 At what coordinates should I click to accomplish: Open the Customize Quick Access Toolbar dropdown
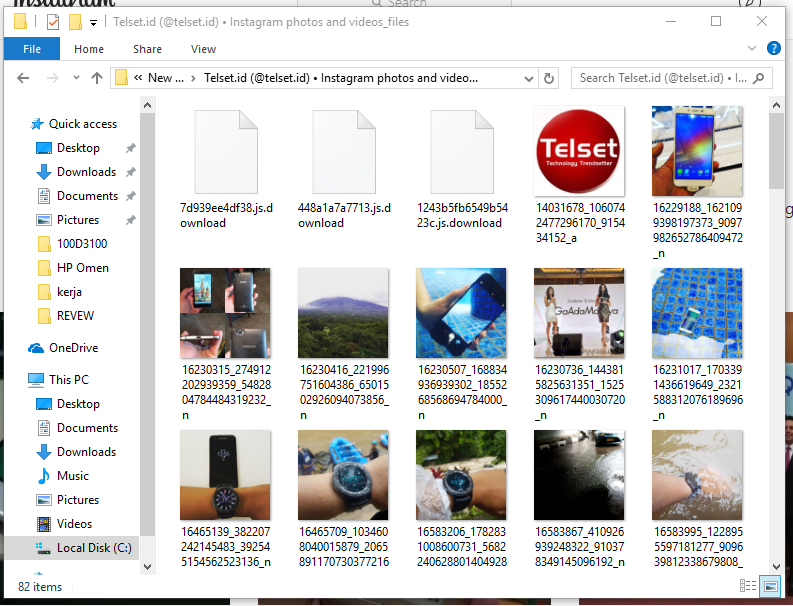pyautogui.click(x=94, y=22)
